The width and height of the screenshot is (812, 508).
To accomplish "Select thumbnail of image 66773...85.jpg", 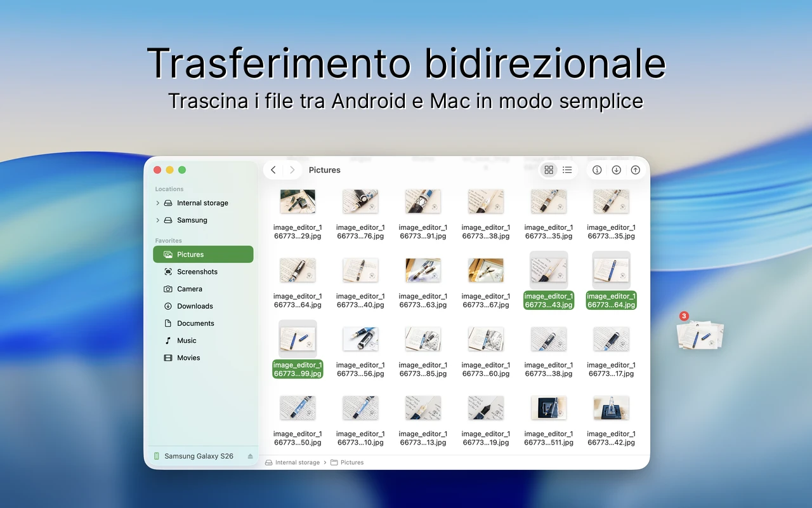I will 423,339.
